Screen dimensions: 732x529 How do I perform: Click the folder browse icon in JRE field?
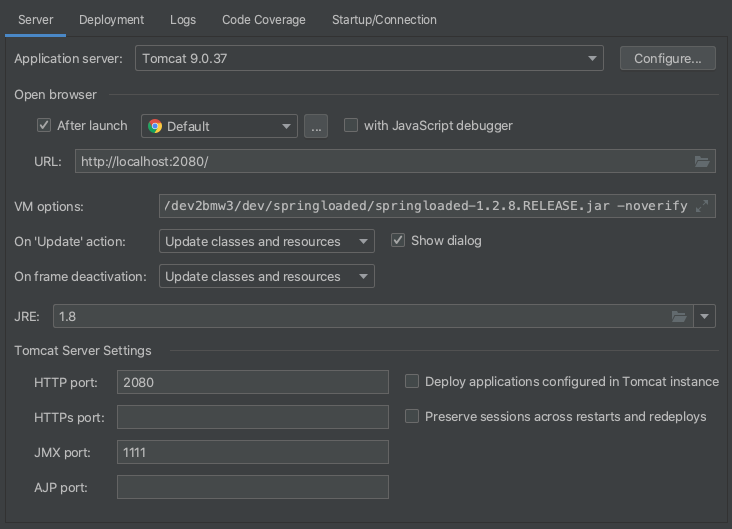(x=679, y=317)
